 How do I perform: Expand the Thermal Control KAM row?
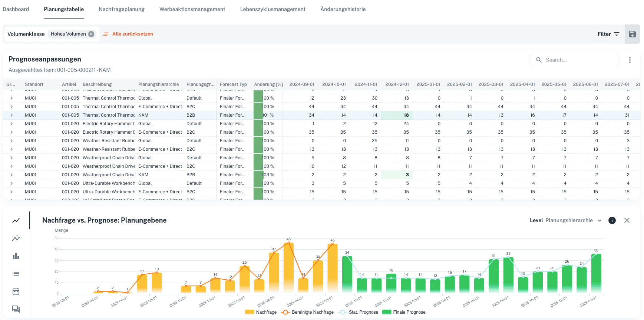coord(11,115)
